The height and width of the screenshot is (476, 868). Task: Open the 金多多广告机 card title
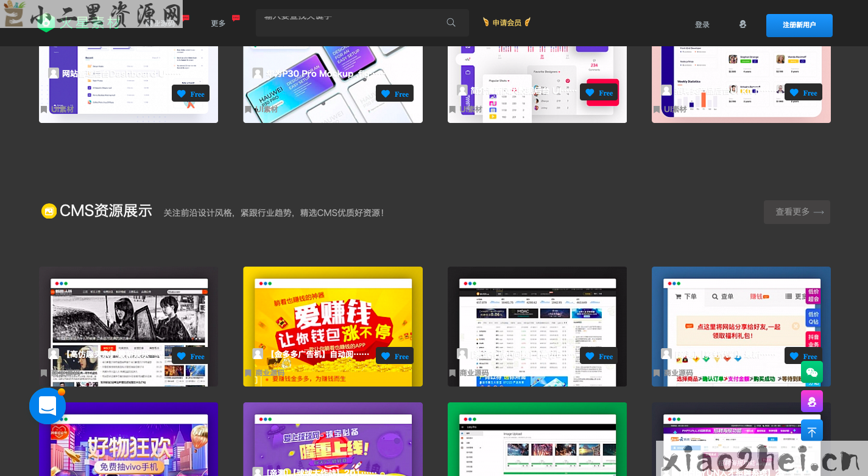[318, 354]
